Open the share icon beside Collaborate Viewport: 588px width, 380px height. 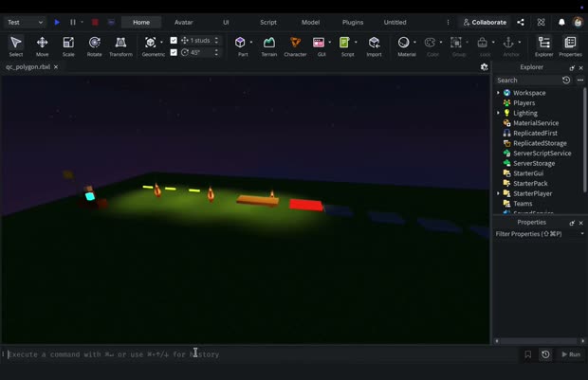coord(521,22)
